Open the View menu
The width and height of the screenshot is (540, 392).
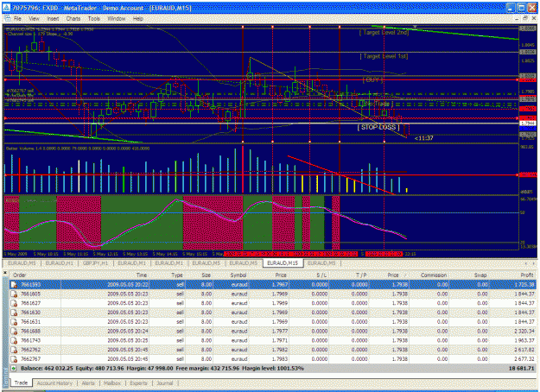[34, 19]
